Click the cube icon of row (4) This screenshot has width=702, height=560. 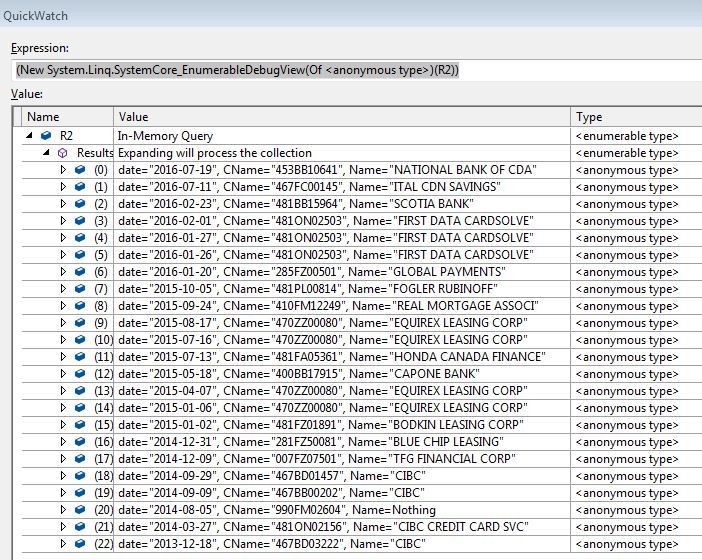tap(80, 238)
